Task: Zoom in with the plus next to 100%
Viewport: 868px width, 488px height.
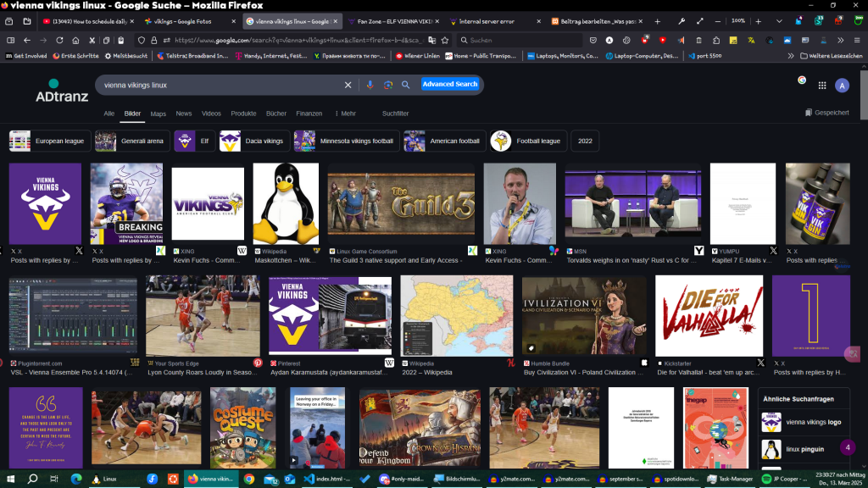Action: pyautogui.click(x=759, y=21)
